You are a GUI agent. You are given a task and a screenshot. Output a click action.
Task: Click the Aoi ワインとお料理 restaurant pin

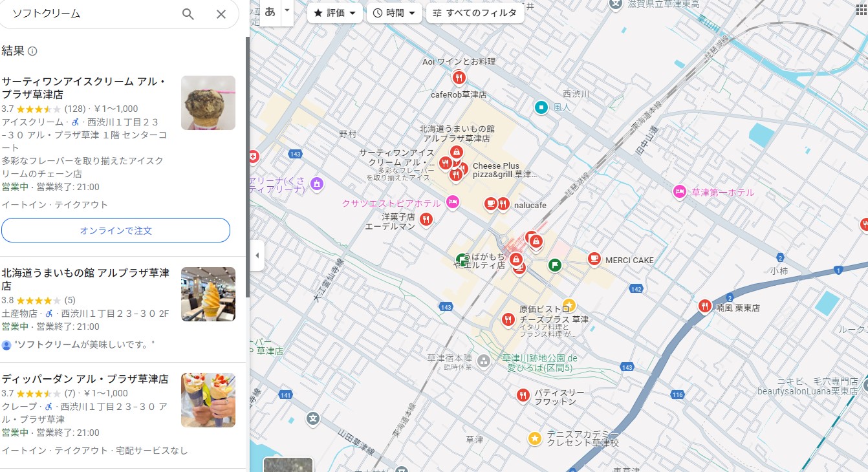(x=459, y=78)
